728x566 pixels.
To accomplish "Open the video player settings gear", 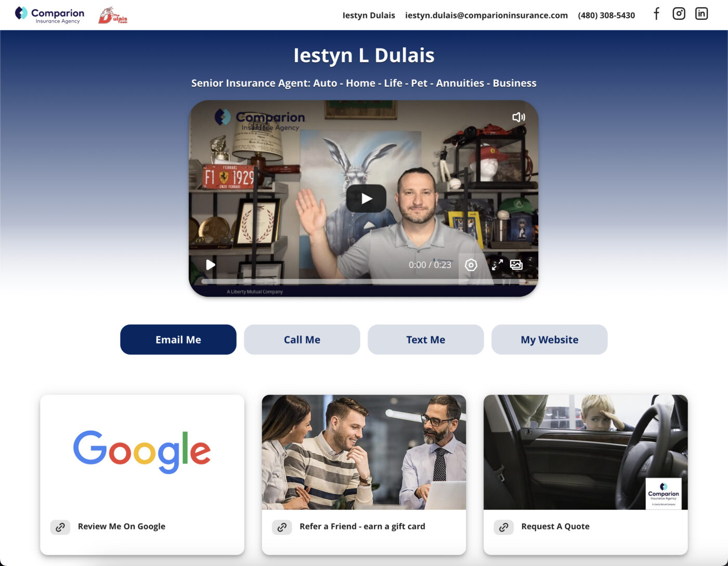I will click(x=471, y=265).
